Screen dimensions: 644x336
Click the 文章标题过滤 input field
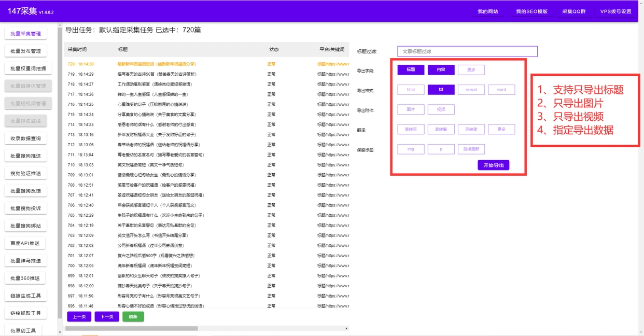coord(467,51)
